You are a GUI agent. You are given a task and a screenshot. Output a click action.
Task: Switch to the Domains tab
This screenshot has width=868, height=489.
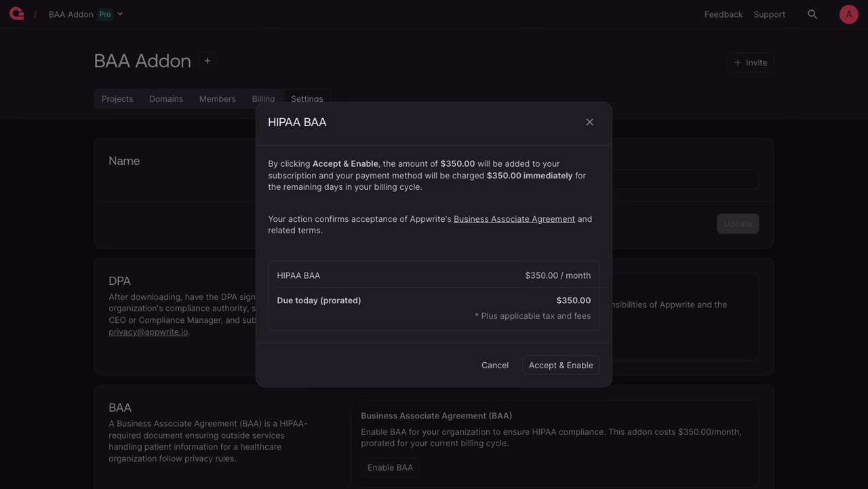166,99
